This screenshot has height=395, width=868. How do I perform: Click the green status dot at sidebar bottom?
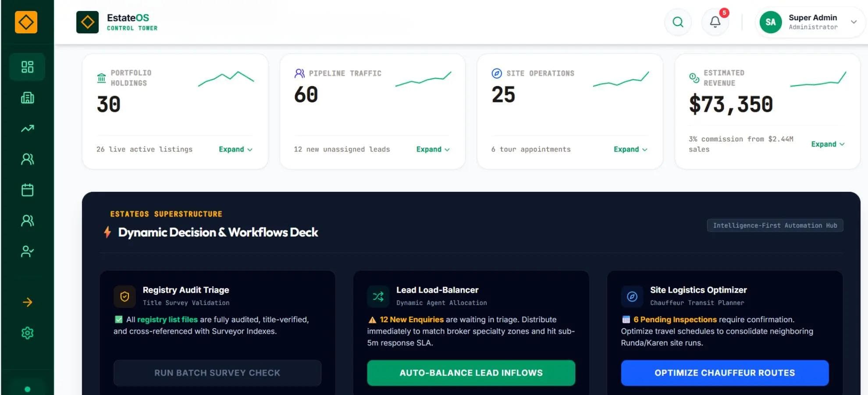click(27, 389)
